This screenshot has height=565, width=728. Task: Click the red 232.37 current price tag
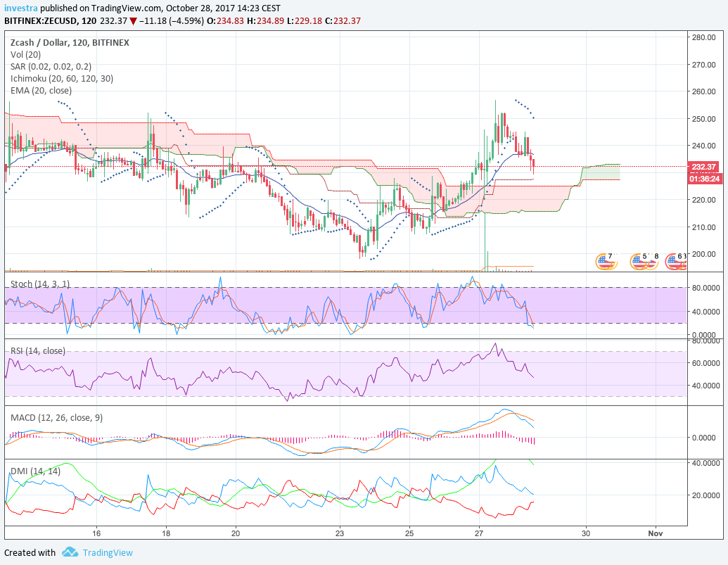[x=704, y=167]
